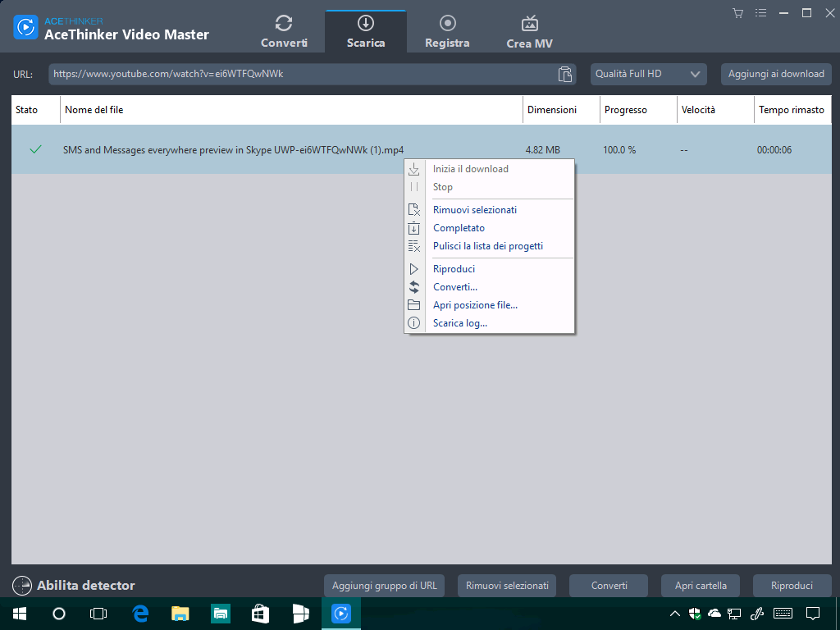Click Windows Defender shield tray icon
The image size is (840, 630).
695,614
